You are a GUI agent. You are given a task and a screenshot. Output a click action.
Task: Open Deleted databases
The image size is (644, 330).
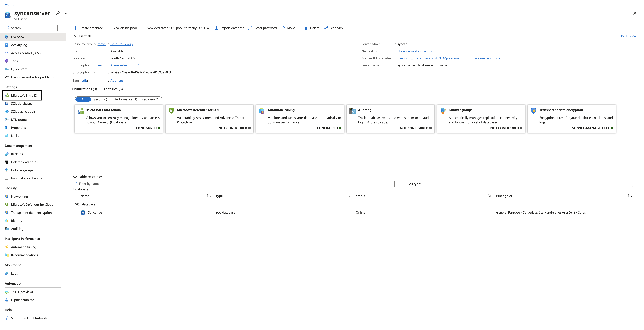coord(24,162)
